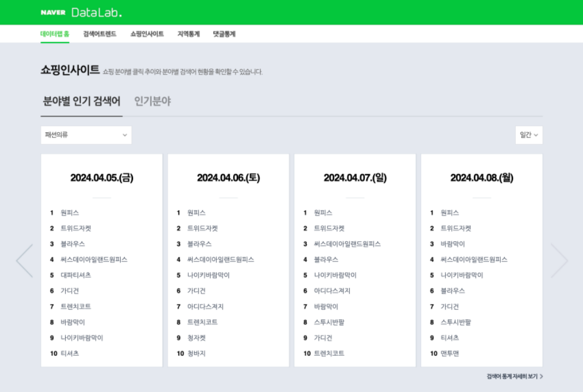The height and width of the screenshot is (392, 583).
Task: Open the 검색어트렌드 menu
Action: tap(100, 34)
